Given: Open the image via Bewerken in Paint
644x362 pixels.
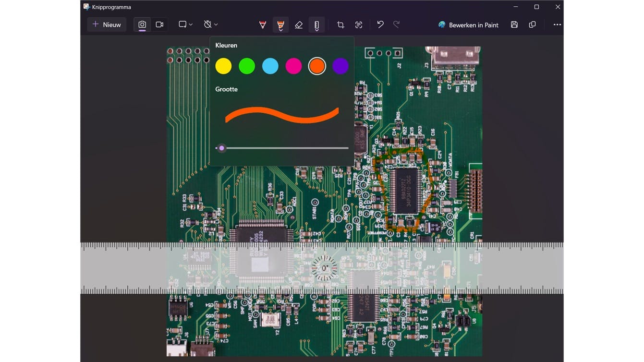Looking at the screenshot, I should [x=468, y=24].
